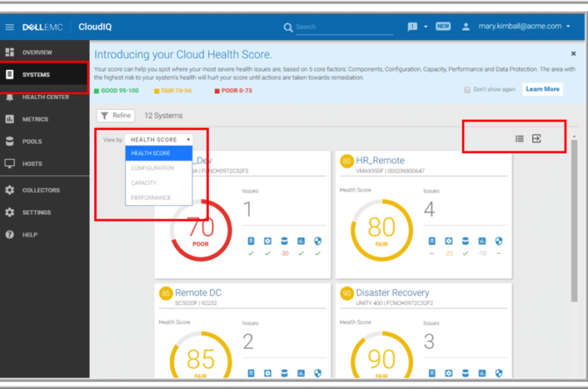Click the scrollbar up arrow
The height and width of the screenshot is (389, 588).
574,136
